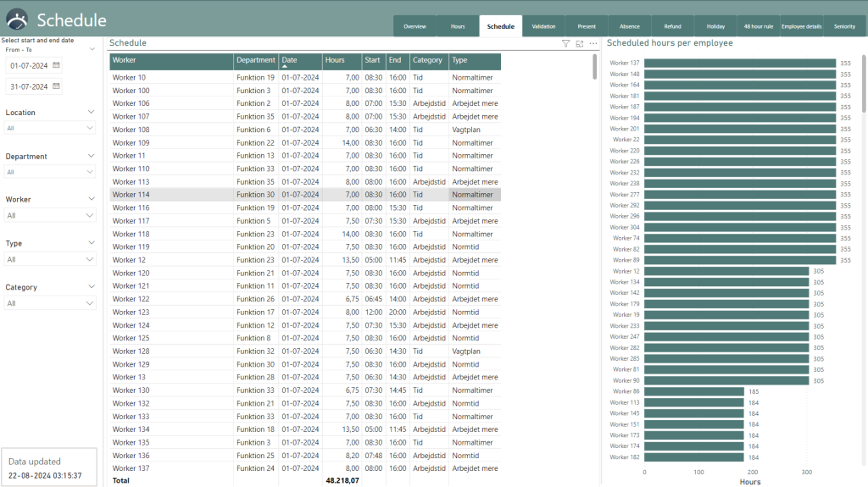Image resolution: width=868 pixels, height=487 pixels.
Task: Select the Worker 137 bar in chart
Action: coord(739,63)
